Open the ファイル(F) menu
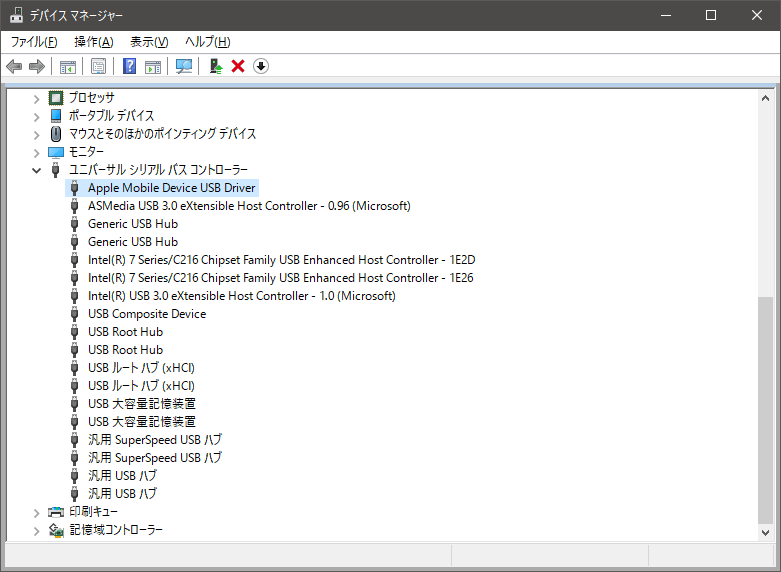 tap(34, 42)
